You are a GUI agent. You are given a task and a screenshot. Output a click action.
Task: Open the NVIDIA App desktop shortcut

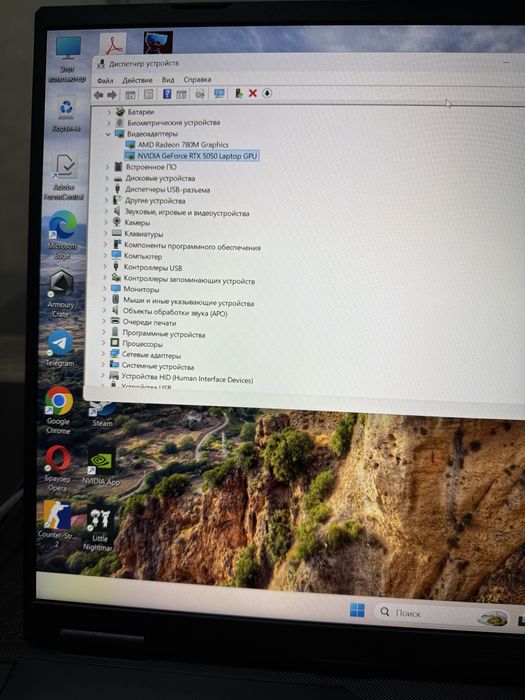[101, 466]
